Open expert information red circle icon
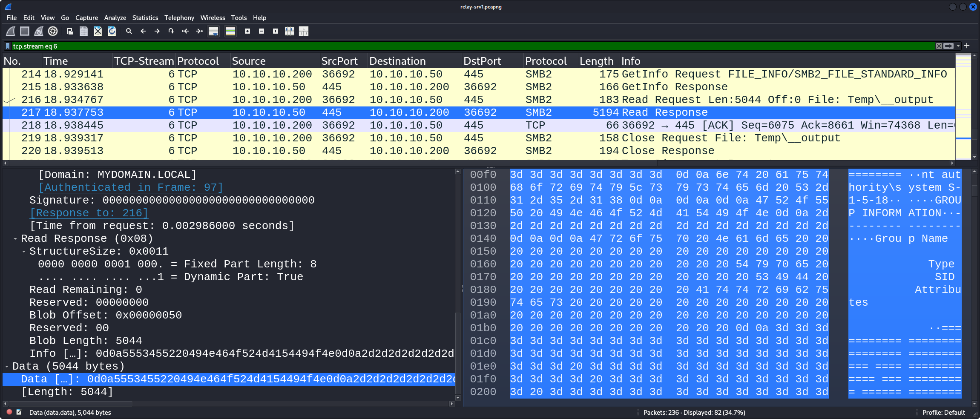This screenshot has width=980, height=419. coord(9,412)
